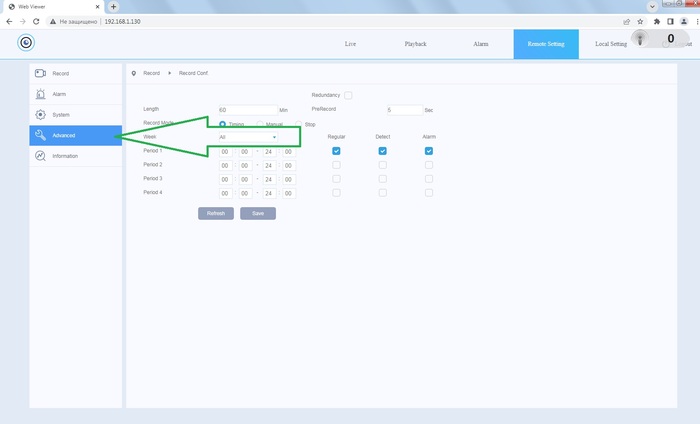The image size is (700, 424).
Task: Open the Local Setting tab
Action: coord(610,44)
